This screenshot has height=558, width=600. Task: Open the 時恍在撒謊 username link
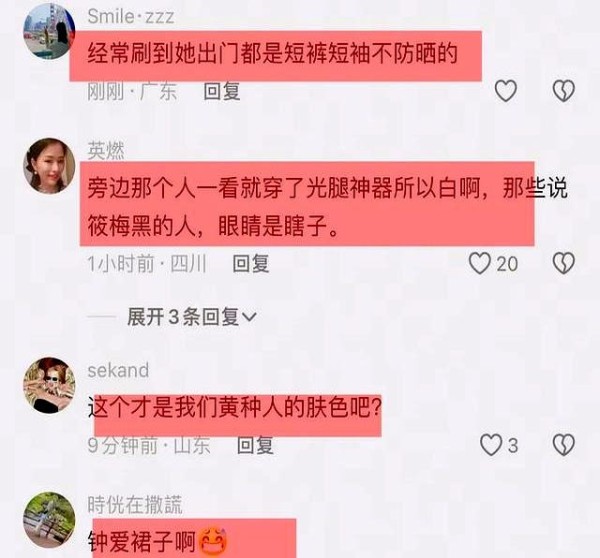click(x=135, y=504)
